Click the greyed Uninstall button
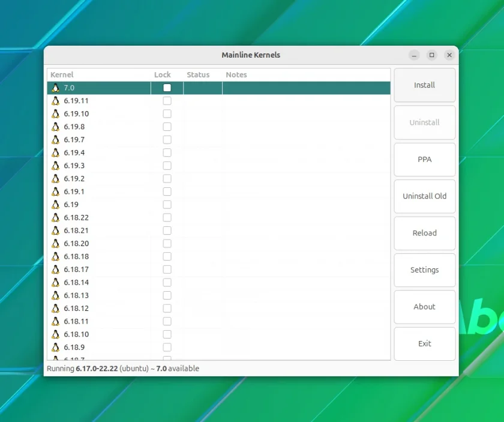Screen dimensions: 504x422 coord(425,122)
